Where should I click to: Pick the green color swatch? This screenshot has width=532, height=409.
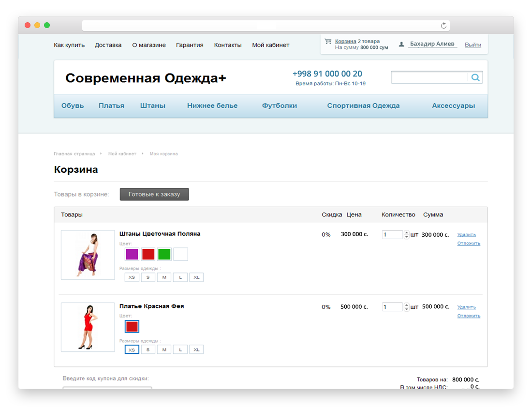[x=164, y=254]
